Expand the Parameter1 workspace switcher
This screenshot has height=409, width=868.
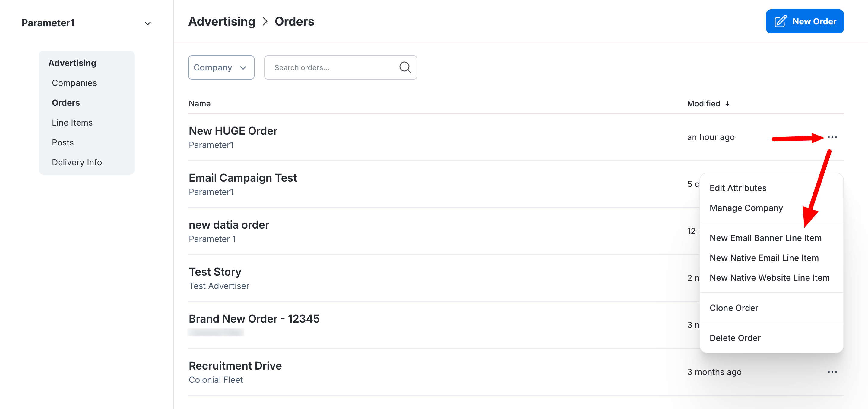point(147,23)
